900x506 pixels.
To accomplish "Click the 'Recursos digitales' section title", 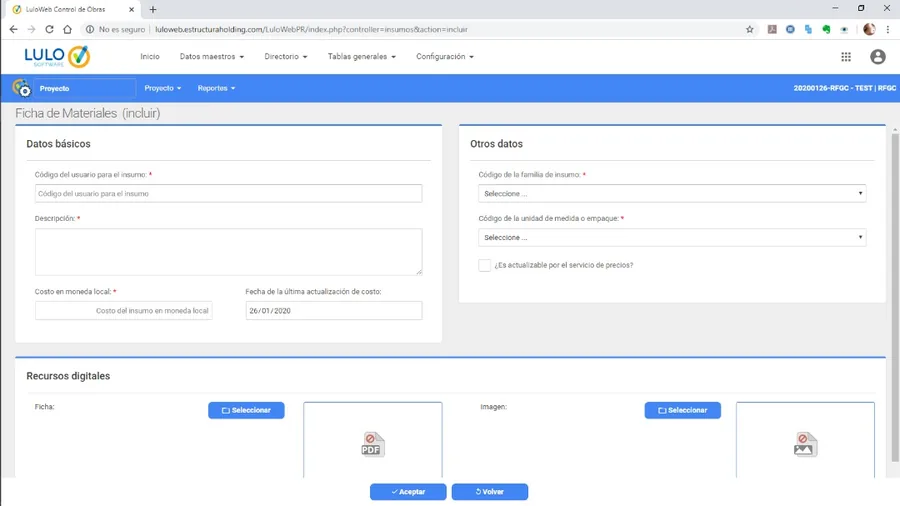I will [68, 376].
